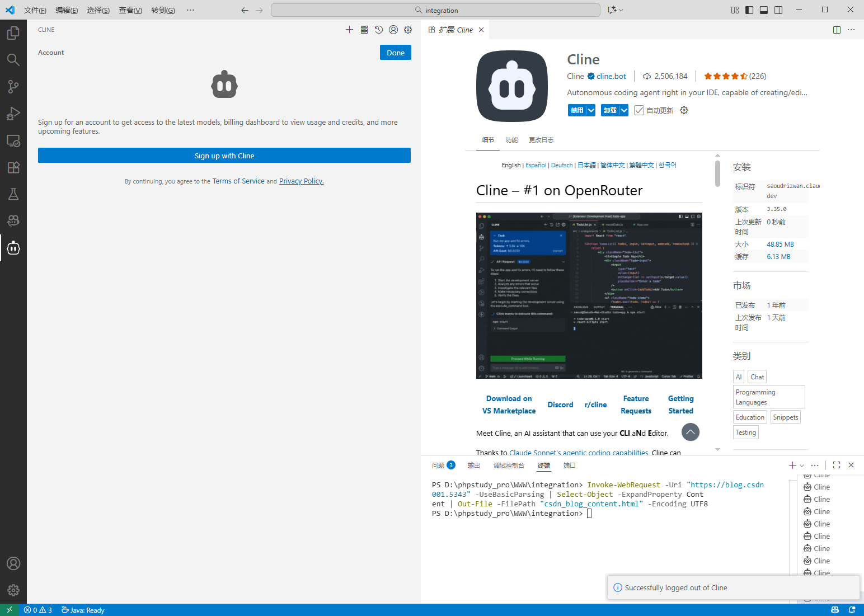Toggle secondary side bar layout icon
This screenshot has width=864, height=616.
coord(778,10)
